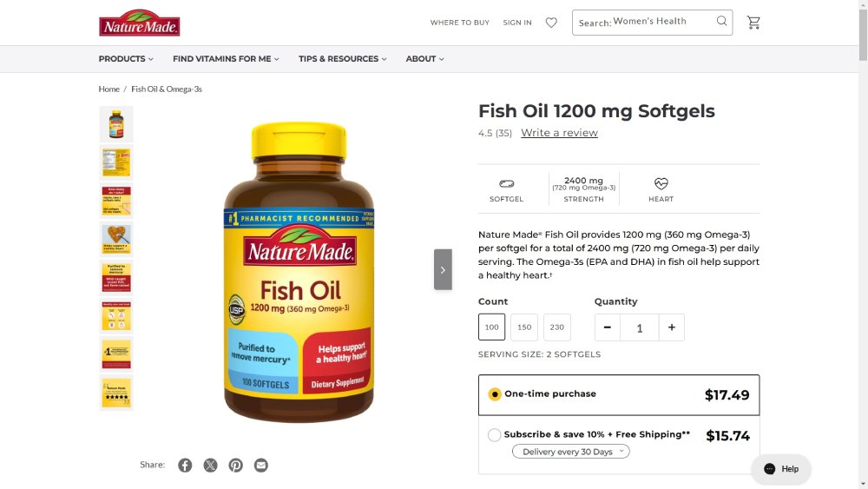Click the Nature Made logo
868x489 pixels.
(x=139, y=23)
